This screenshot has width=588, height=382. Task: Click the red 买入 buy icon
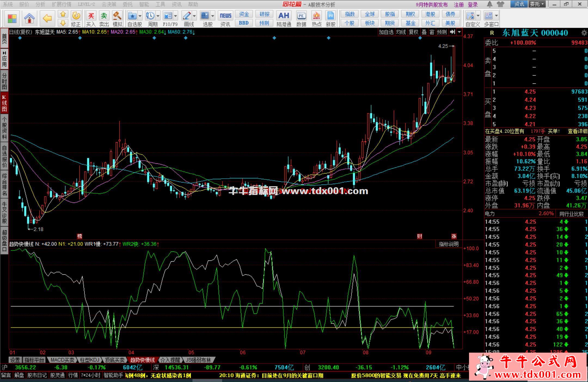pos(91,18)
